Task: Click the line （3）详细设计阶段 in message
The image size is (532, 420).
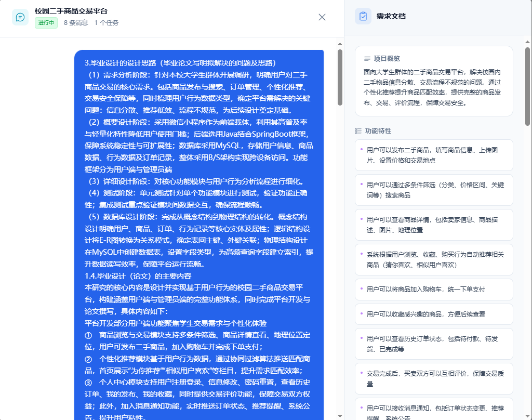Action: [196, 181]
